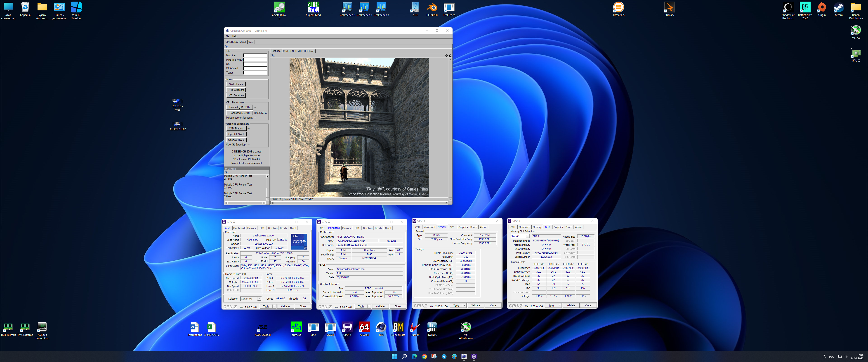
Task: Click the Start all tests button
Action: click(236, 84)
